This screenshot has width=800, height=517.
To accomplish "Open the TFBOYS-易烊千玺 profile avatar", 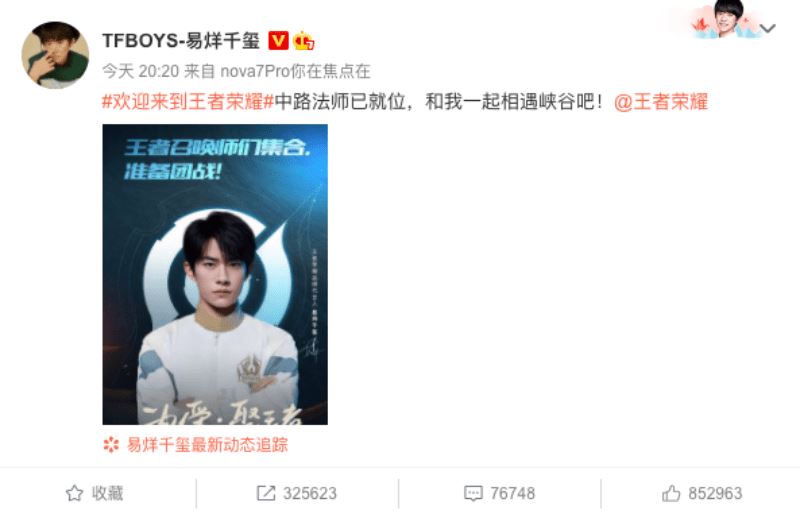I will click(55, 55).
